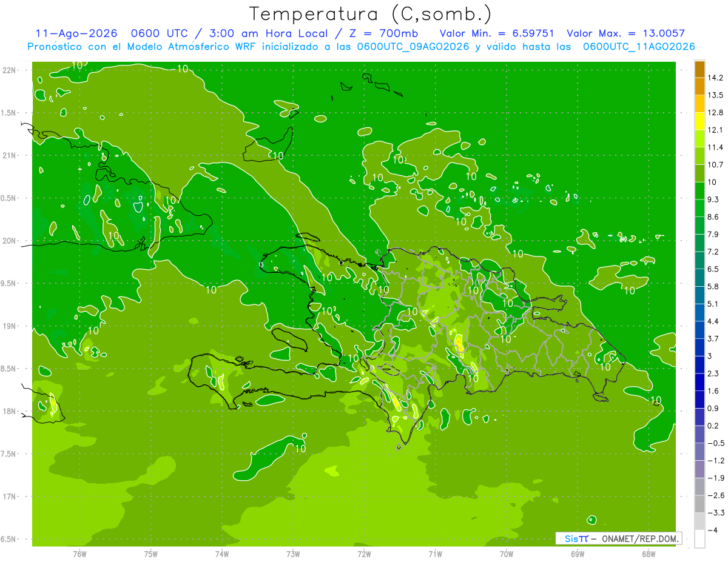
Task: Click the '8.6' color scale value
Action: [713, 216]
